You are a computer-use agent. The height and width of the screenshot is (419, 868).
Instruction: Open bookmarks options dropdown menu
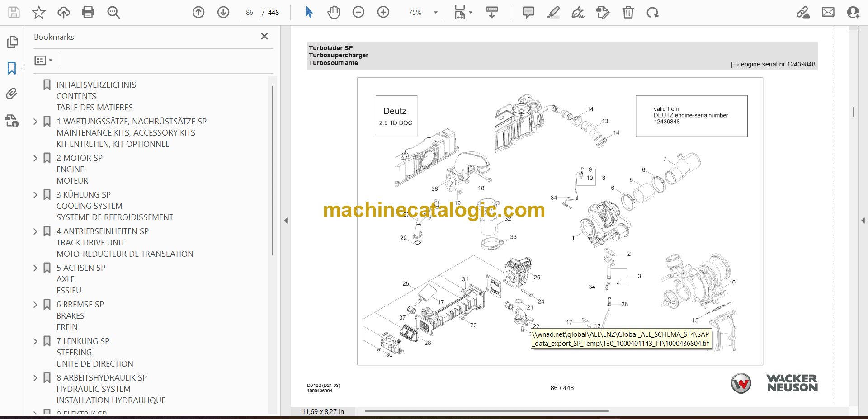(43, 60)
